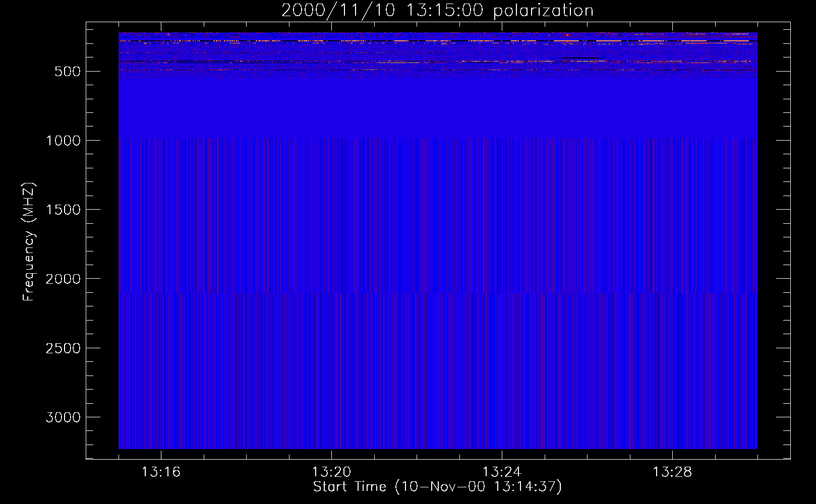
Task: Select the 'Frequency (MHZ)' axis label
Action: click(29, 241)
